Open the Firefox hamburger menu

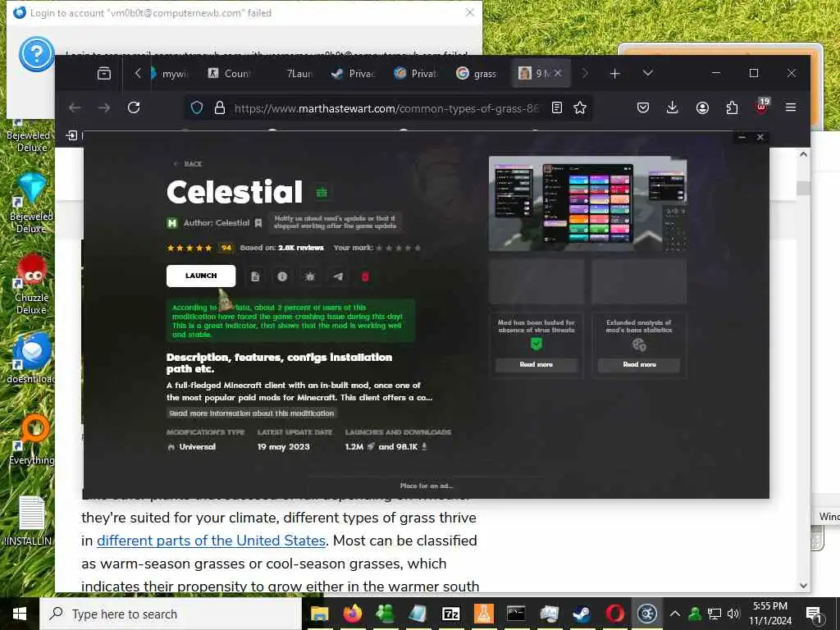click(x=791, y=107)
